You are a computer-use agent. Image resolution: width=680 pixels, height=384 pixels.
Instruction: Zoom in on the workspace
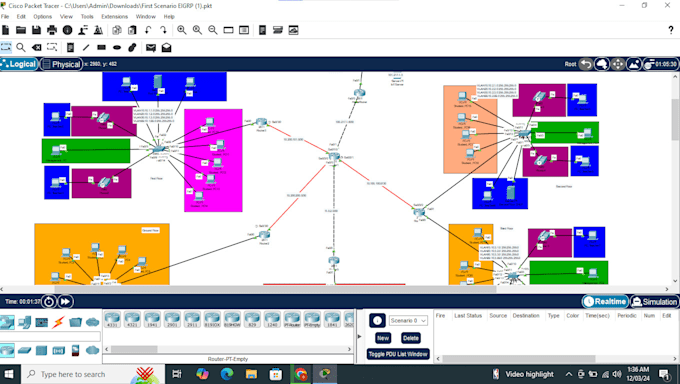[x=182, y=30]
